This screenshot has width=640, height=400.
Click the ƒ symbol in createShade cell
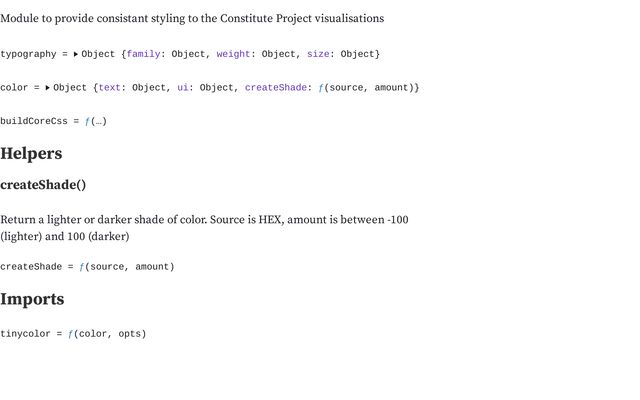82,267
